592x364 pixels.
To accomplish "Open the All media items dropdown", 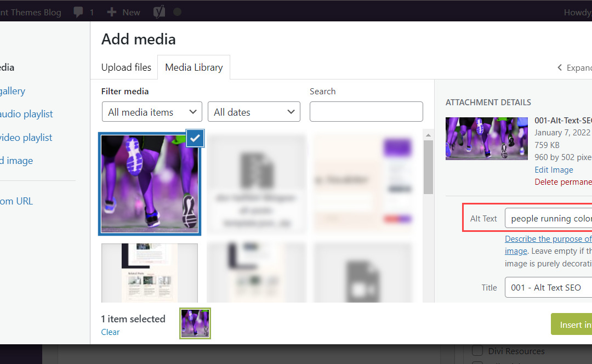I will [152, 112].
